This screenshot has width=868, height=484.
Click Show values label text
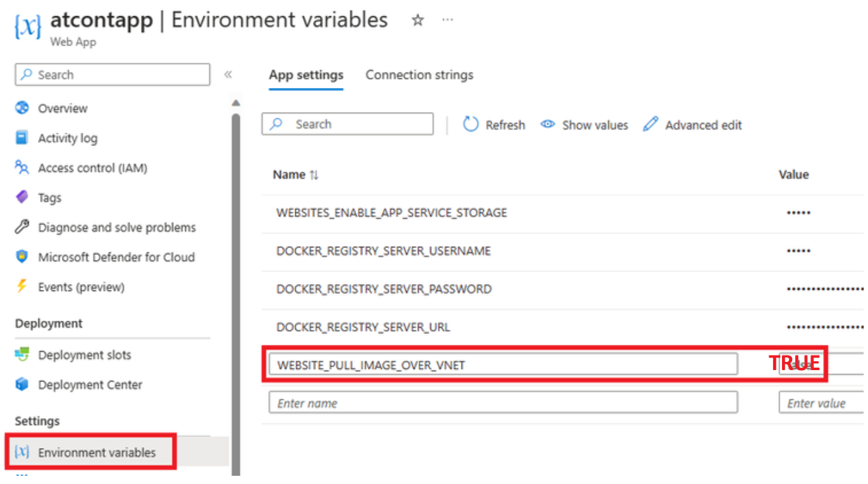pyautogui.click(x=596, y=125)
